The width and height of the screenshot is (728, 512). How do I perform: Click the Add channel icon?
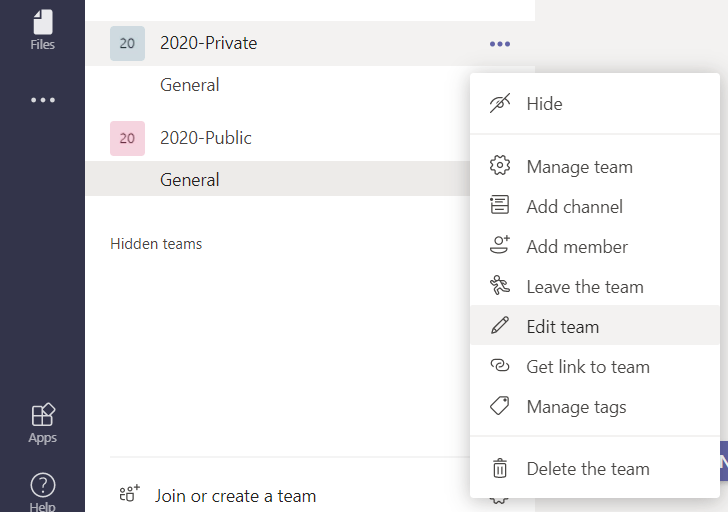coord(499,206)
